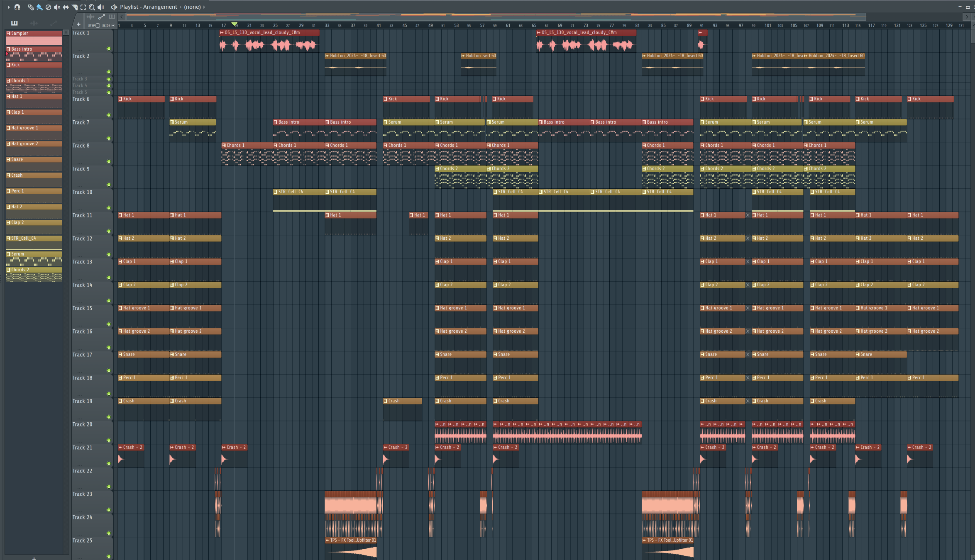Focus automation clips using header line icon
This screenshot has height=560, width=975.
coord(102,17)
